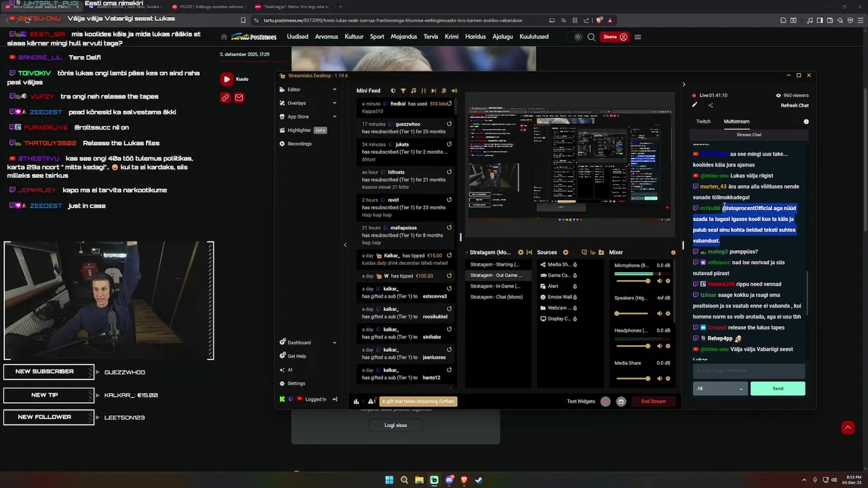The height and width of the screenshot is (488, 868).
Task: Click the share stream icon
Action: point(711,105)
